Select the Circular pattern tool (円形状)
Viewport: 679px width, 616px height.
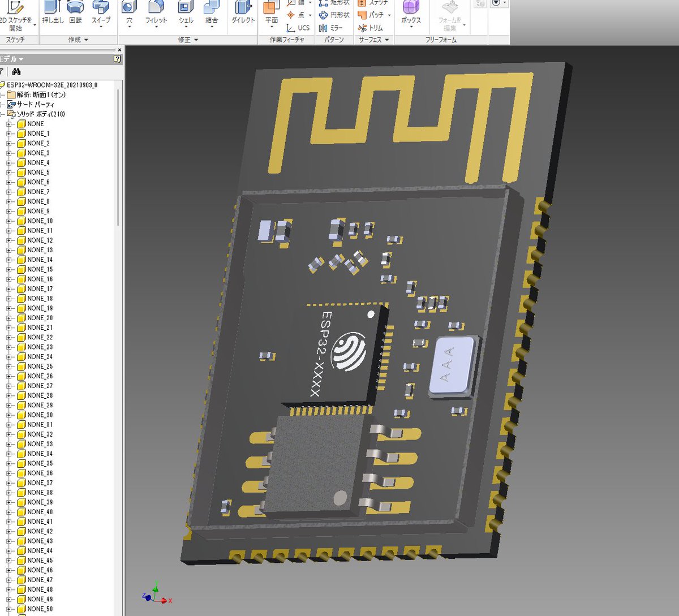click(x=334, y=15)
